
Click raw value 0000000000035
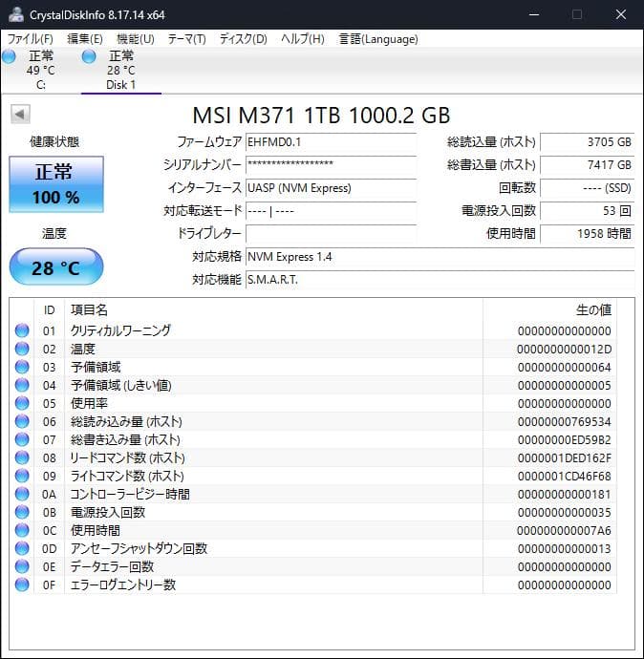(x=564, y=512)
